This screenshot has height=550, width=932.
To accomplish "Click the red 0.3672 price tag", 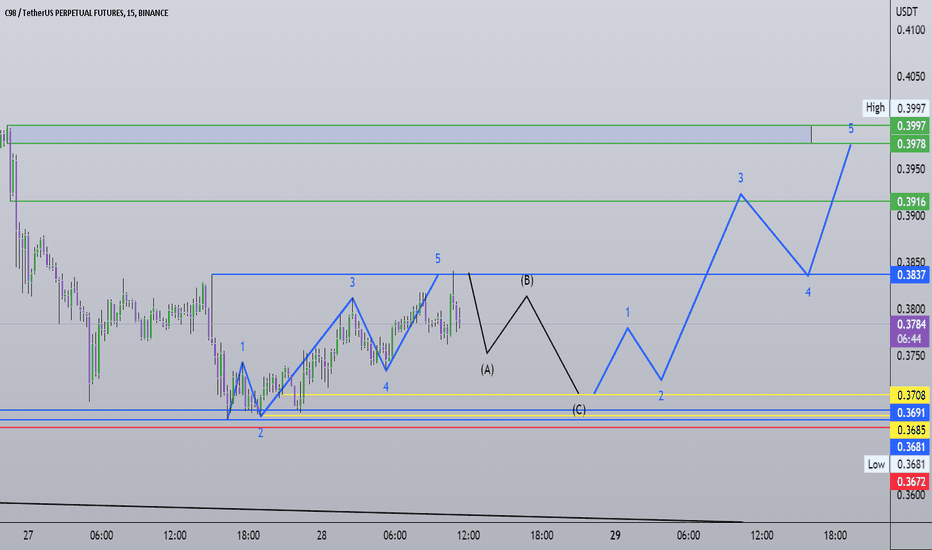I will 910,482.
